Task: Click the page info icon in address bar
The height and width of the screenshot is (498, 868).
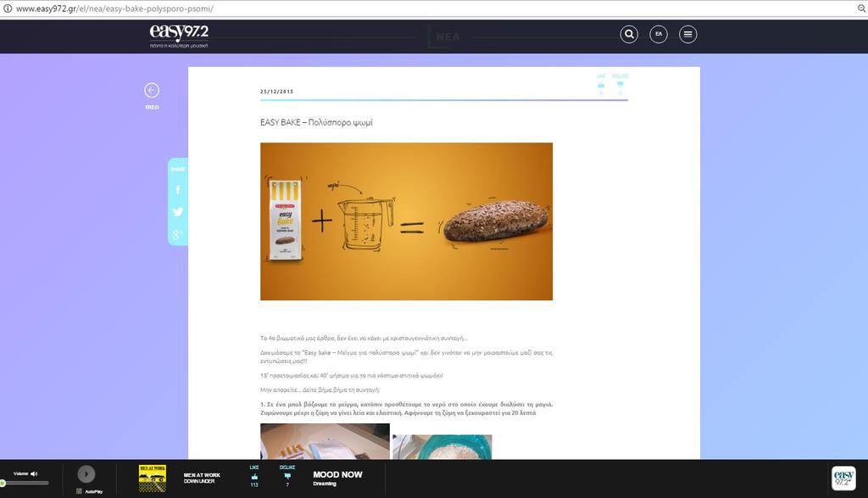Action: (8, 8)
